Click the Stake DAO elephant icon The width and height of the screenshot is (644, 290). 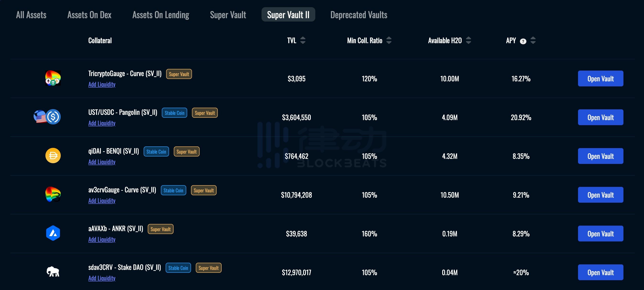53,272
